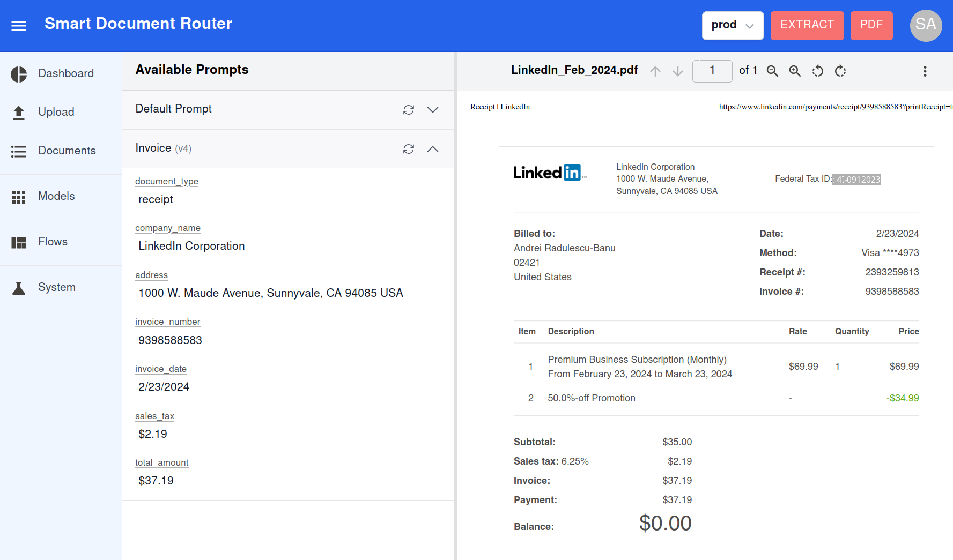The width and height of the screenshot is (953, 560).
Task: Click the company_name field label
Action: tap(168, 228)
